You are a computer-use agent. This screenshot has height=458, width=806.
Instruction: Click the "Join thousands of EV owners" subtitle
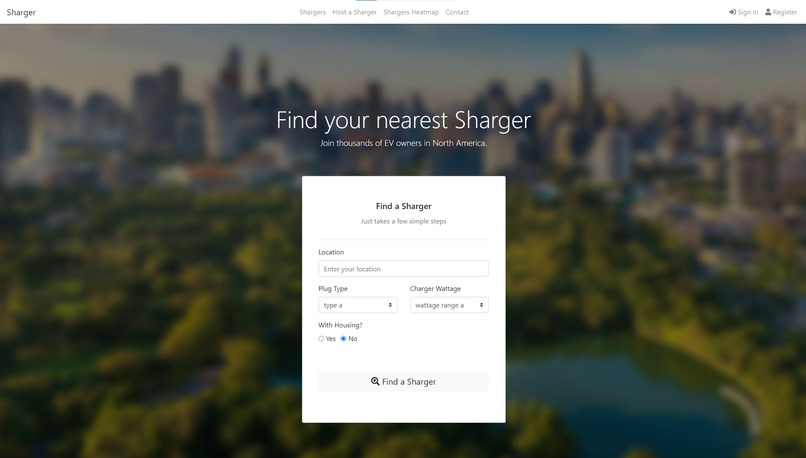(x=404, y=143)
